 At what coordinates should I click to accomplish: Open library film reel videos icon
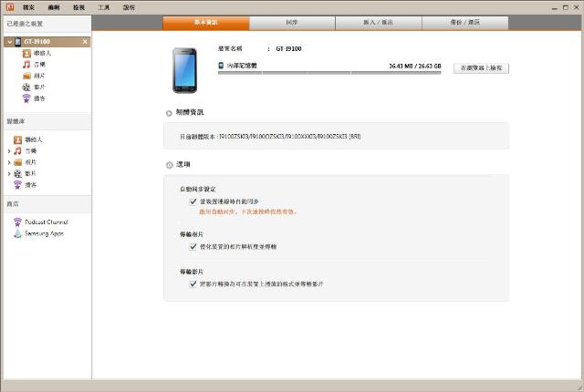pyautogui.click(x=17, y=174)
